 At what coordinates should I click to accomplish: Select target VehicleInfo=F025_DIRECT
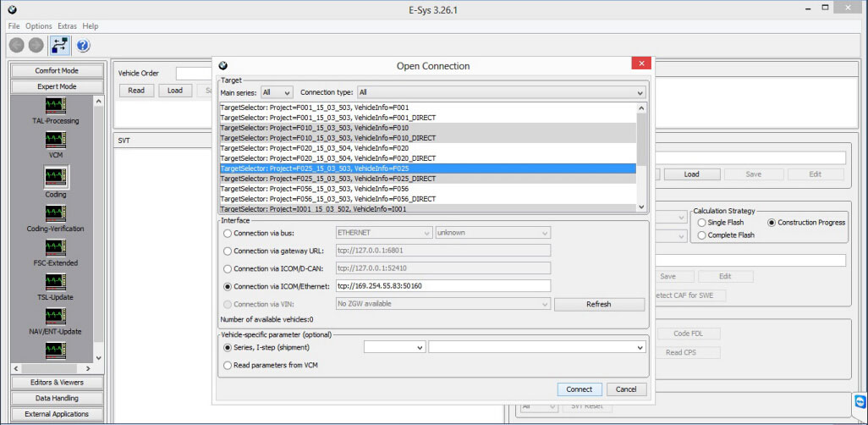(x=428, y=179)
